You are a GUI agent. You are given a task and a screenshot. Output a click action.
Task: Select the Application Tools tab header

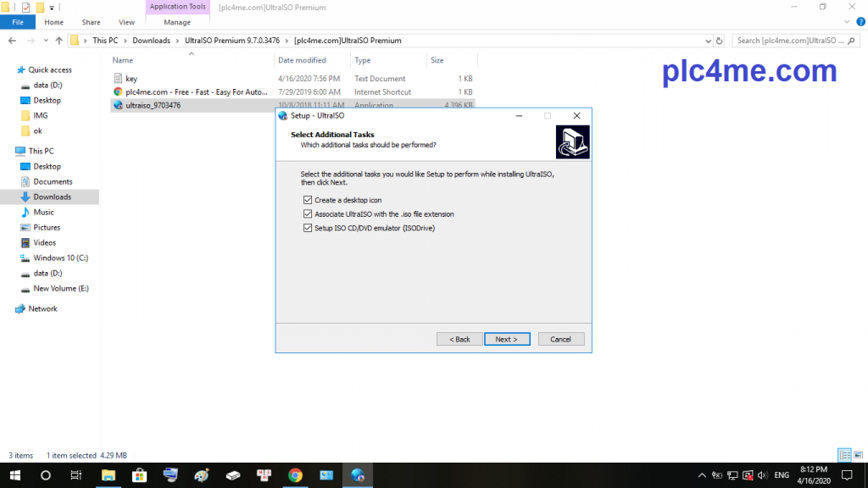[x=177, y=7]
